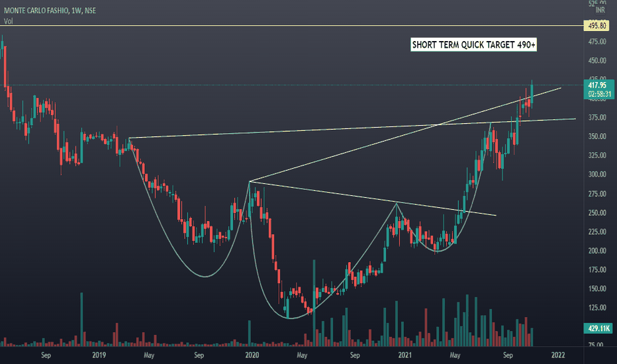Click the 2020 label on time axis
Viewport: 617px width, 364px height.
tap(252, 355)
